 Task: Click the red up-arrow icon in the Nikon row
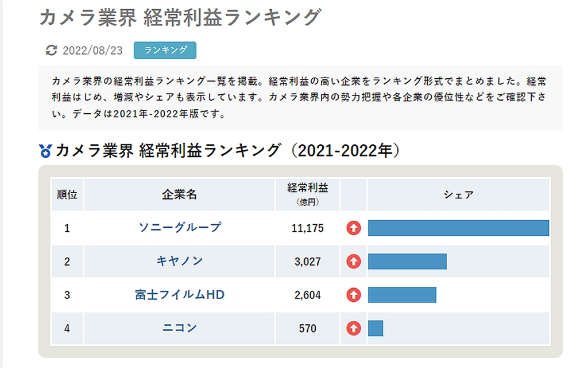point(354,328)
